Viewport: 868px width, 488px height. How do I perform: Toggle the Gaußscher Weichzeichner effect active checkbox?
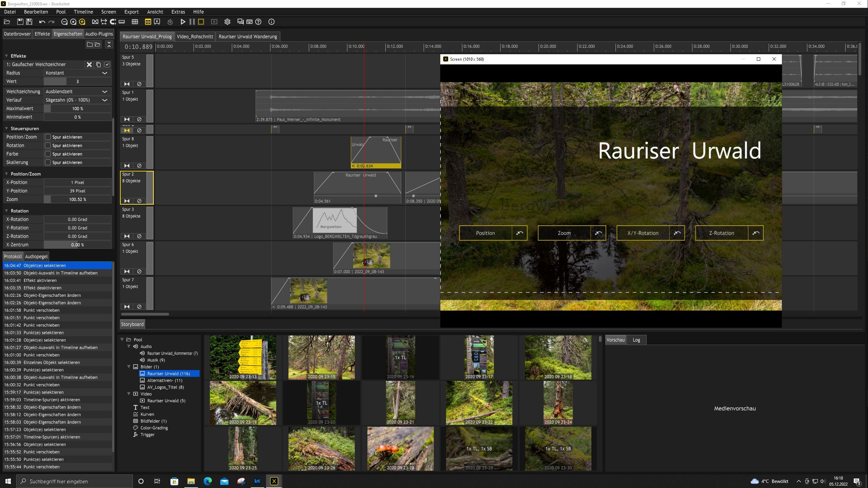click(x=107, y=64)
